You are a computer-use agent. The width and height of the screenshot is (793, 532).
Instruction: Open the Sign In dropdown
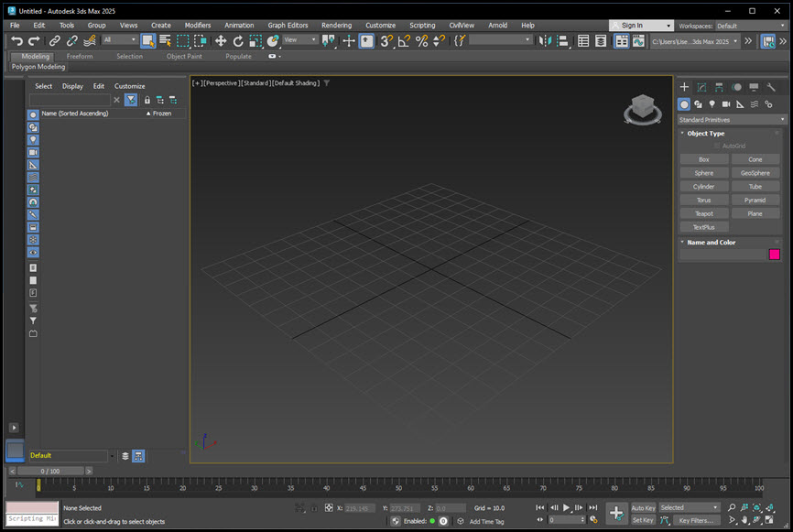click(641, 26)
